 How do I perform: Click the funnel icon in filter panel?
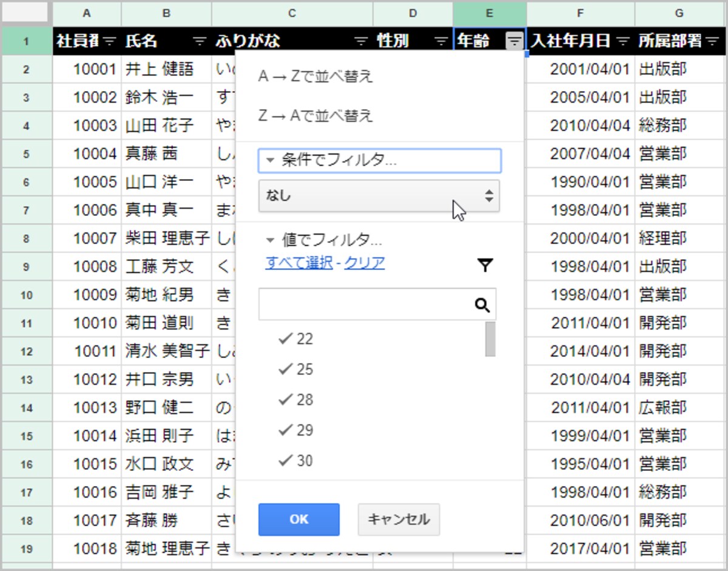[x=485, y=265]
